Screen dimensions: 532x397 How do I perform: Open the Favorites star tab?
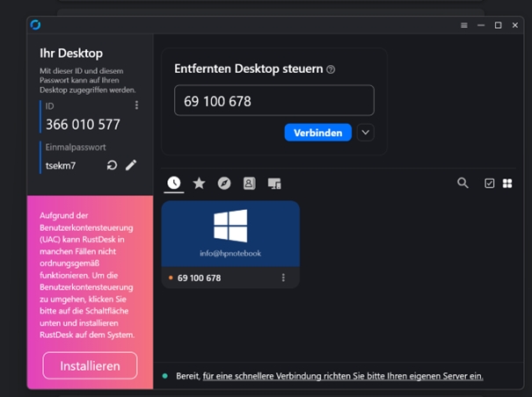(199, 184)
